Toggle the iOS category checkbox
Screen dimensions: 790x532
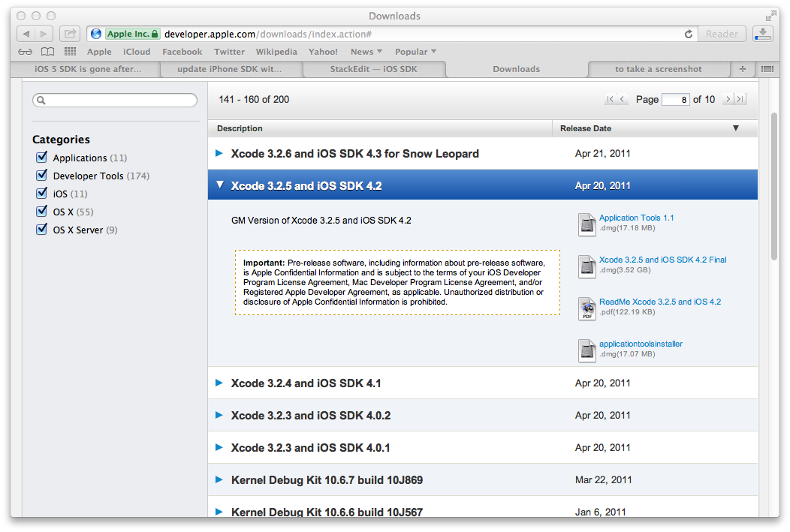41,194
